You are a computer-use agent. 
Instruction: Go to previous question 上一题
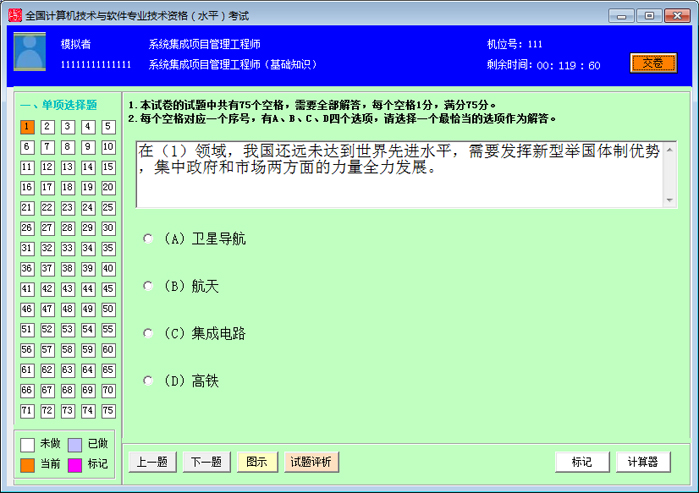[x=153, y=462]
